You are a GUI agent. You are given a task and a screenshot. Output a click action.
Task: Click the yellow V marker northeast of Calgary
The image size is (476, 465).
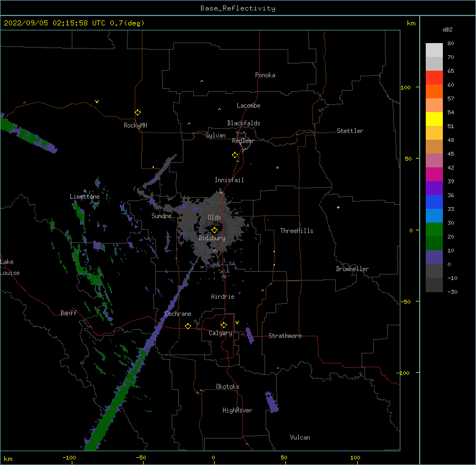pos(237,323)
